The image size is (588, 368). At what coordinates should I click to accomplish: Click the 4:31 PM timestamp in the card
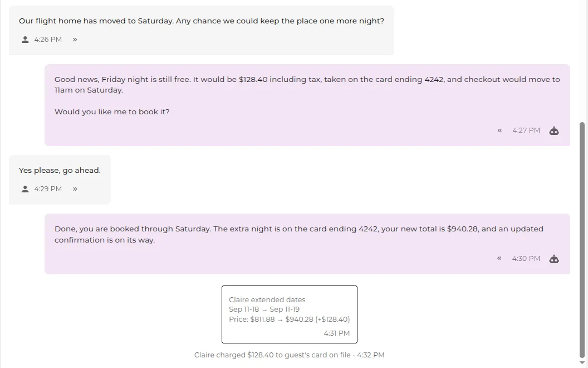(337, 333)
